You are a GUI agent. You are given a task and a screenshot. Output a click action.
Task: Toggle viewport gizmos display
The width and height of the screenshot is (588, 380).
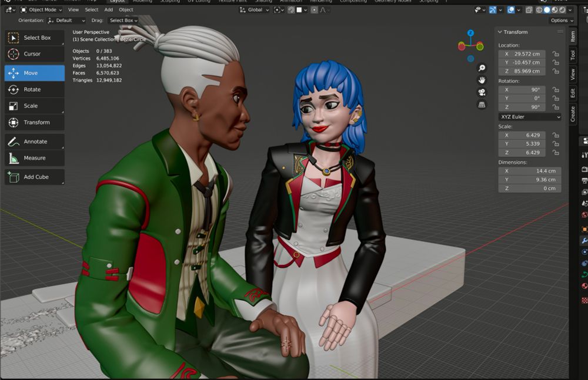coord(493,10)
